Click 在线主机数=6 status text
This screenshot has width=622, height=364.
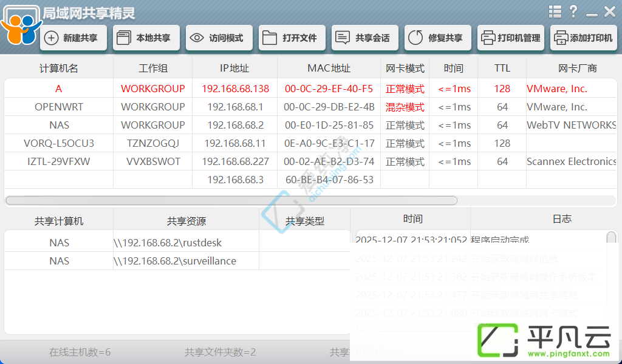click(x=80, y=352)
